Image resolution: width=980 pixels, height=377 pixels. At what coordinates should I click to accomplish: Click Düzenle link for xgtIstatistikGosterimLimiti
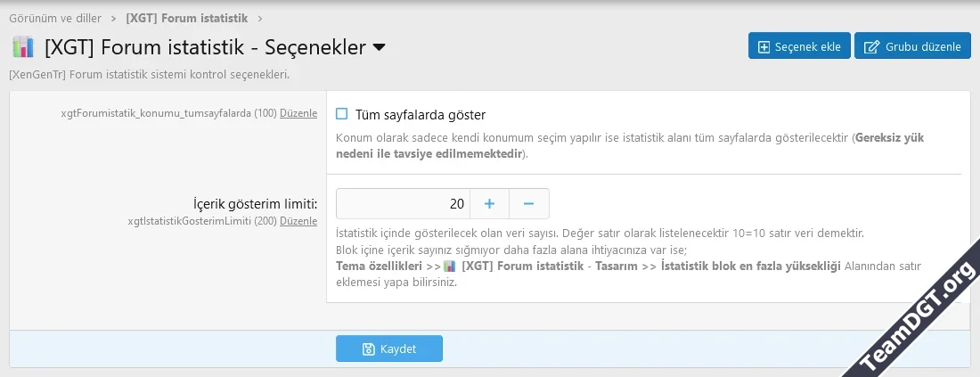coord(298,221)
